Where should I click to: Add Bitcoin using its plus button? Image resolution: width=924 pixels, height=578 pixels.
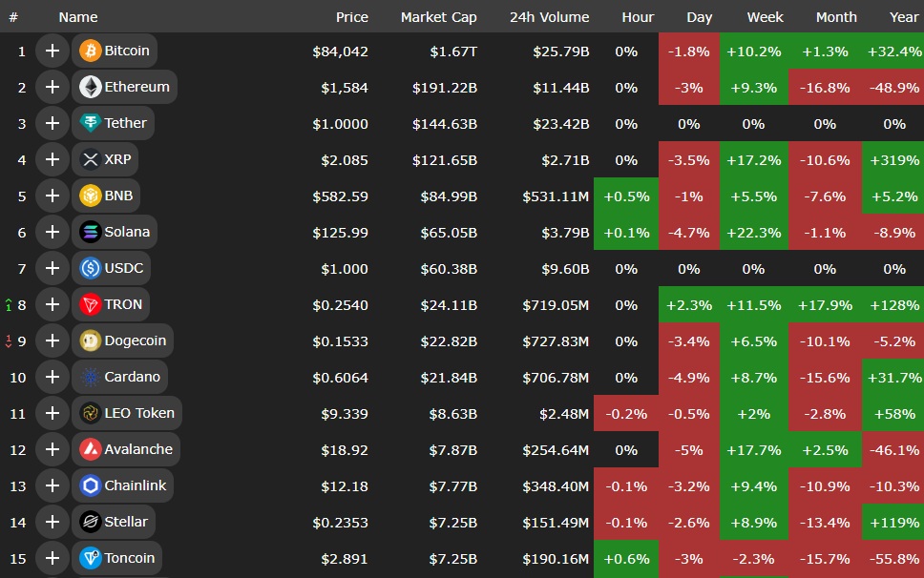click(52, 51)
